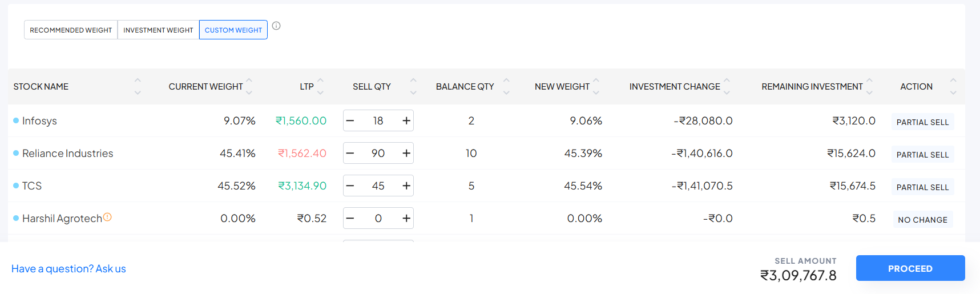Click TCS sell quantity input field
The image size is (980, 294).
point(378,186)
